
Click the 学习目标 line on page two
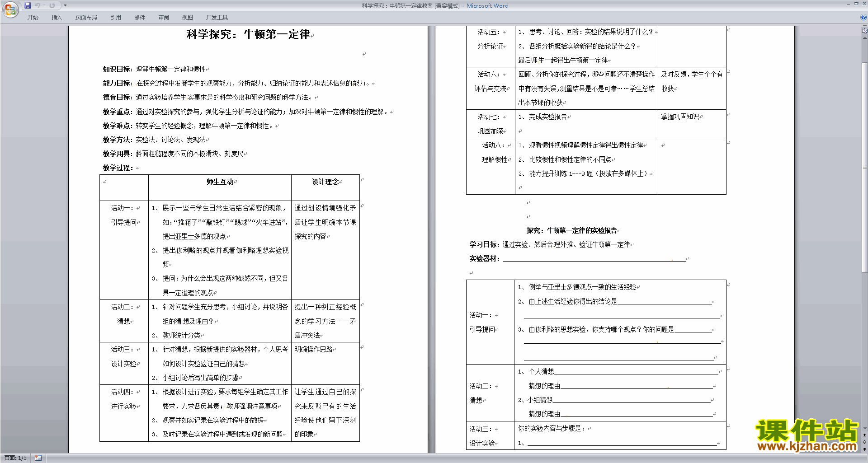(x=550, y=244)
